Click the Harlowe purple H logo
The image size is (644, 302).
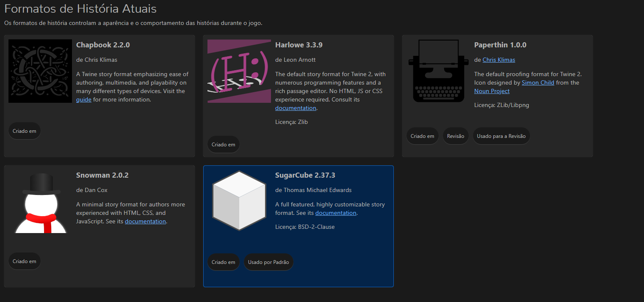click(239, 71)
